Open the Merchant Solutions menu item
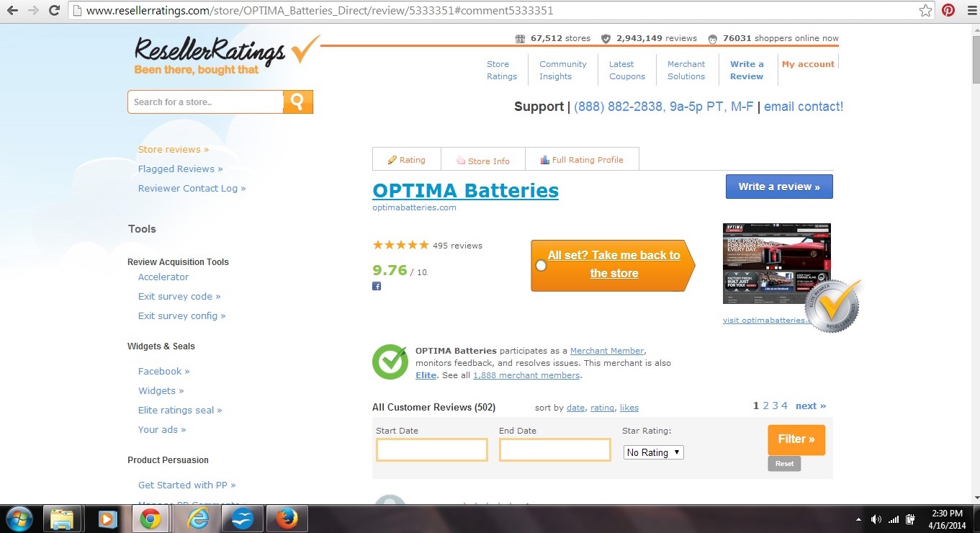Screen dimensions: 980x533 (686, 70)
